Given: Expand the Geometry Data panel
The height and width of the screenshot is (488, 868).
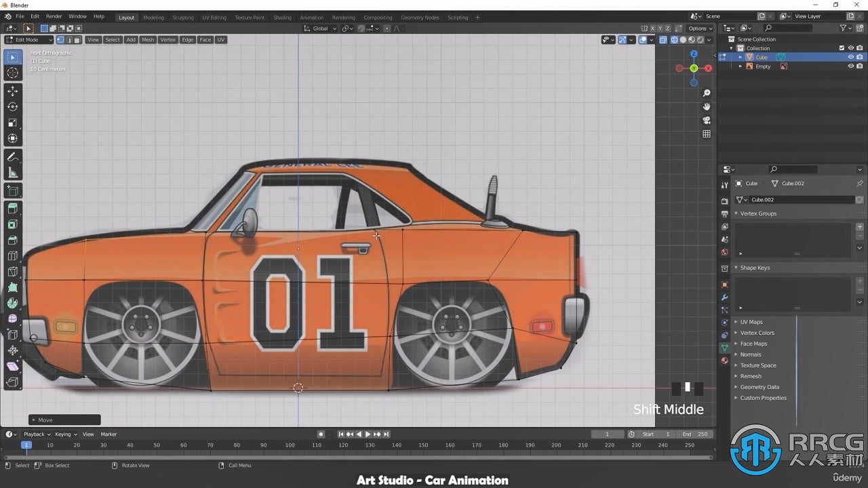Looking at the screenshot, I should [736, 387].
